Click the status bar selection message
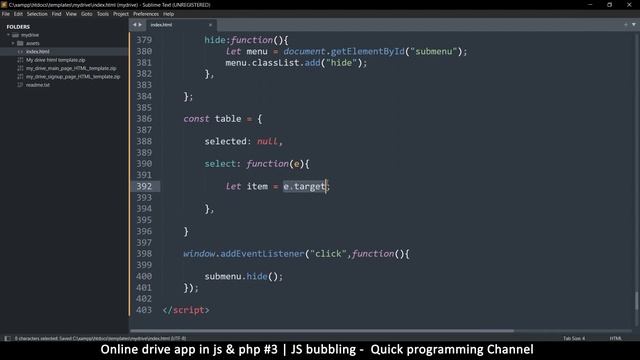640x360 pixels. coord(100,338)
